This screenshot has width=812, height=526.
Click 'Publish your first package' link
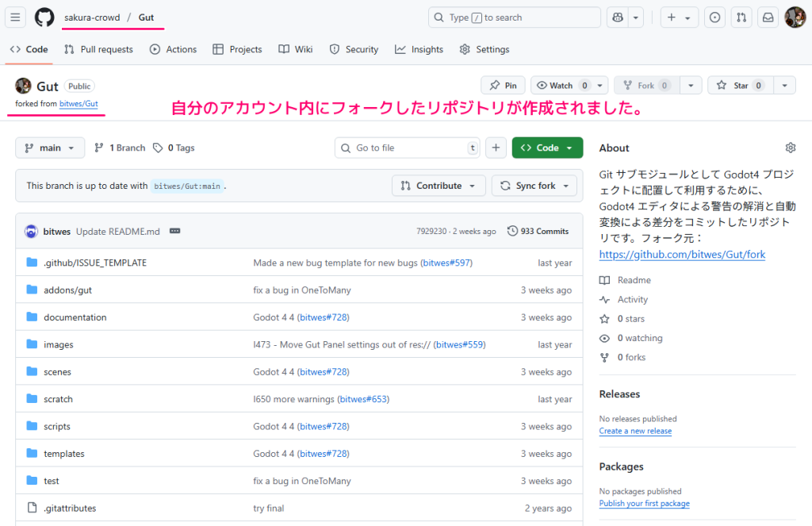tap(644, 503)
